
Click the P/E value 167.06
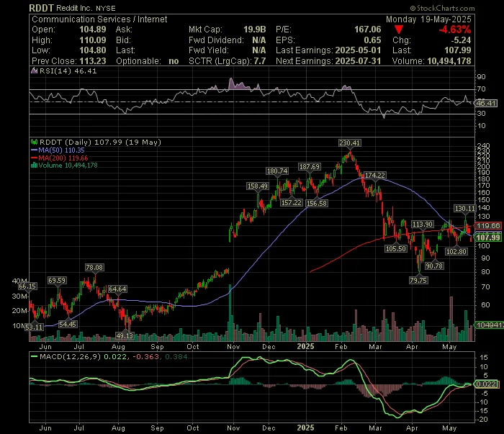point(368,30)
